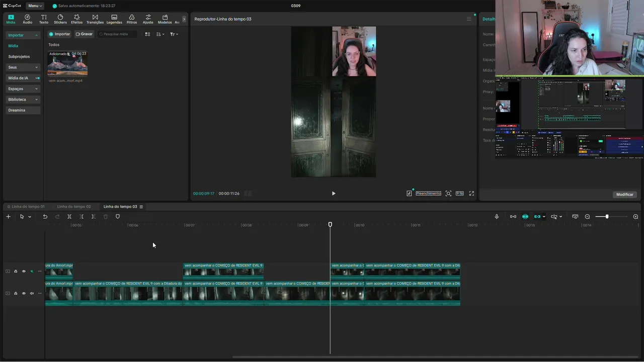The width and height of the screenshot is (644, 362).
Task: Toggle clip linkage on timeline
Action: [x=537, y=217]
